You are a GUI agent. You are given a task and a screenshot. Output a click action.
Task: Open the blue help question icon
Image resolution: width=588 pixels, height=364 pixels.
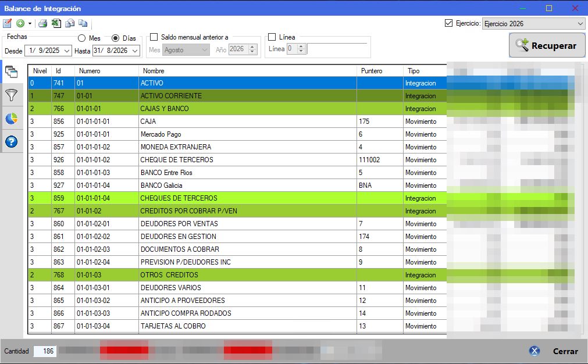coord(11,142)
